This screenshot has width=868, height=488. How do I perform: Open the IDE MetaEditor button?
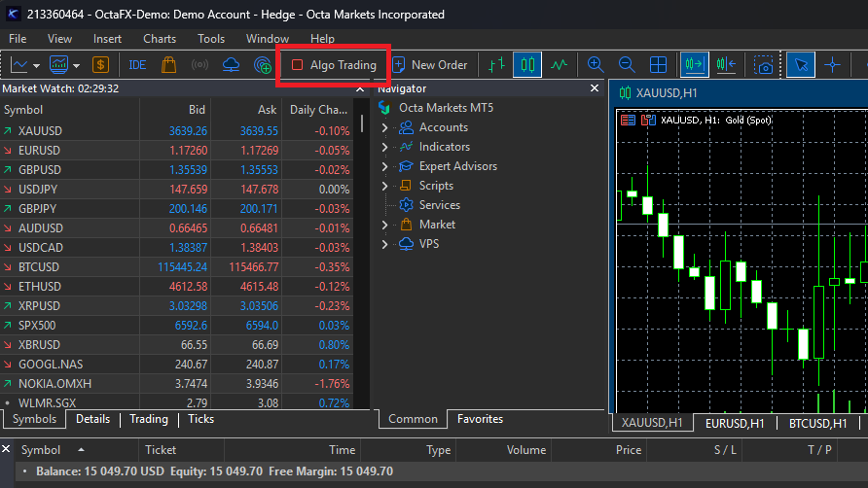(137, 65)
